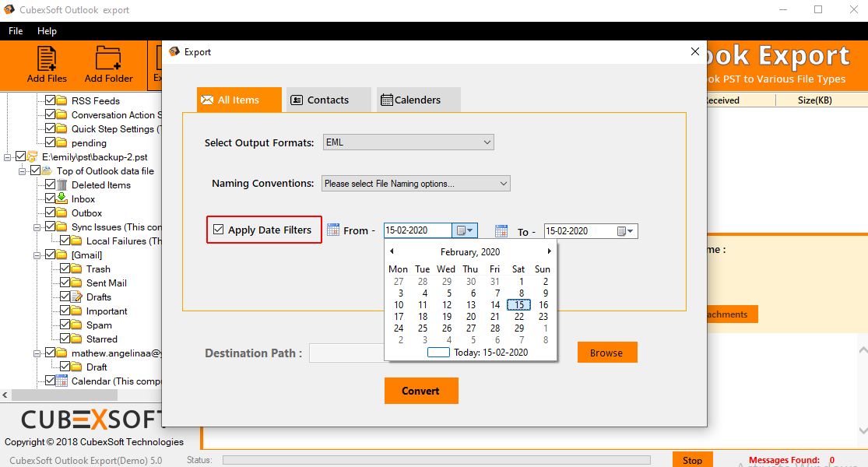Collapse the [Gmail] tree node
868x467 pixels.
37,255
